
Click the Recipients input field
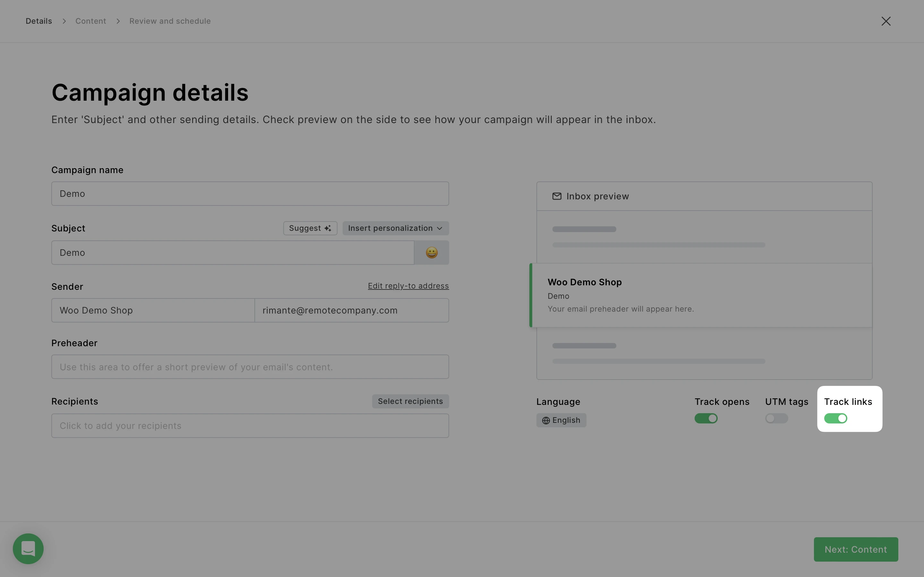coord(250,425)
